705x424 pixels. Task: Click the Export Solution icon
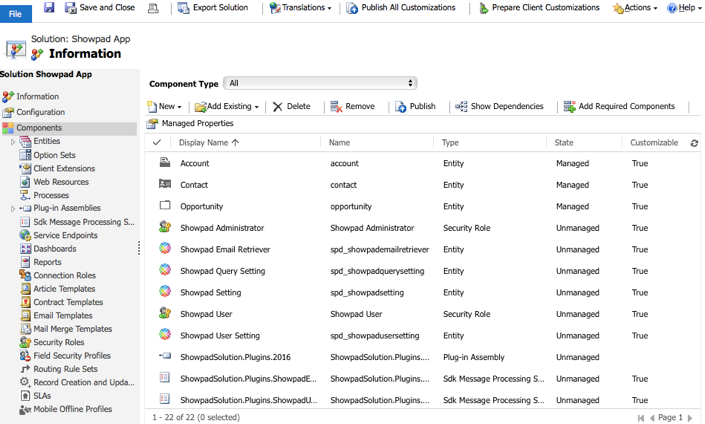tap(183, 8)
